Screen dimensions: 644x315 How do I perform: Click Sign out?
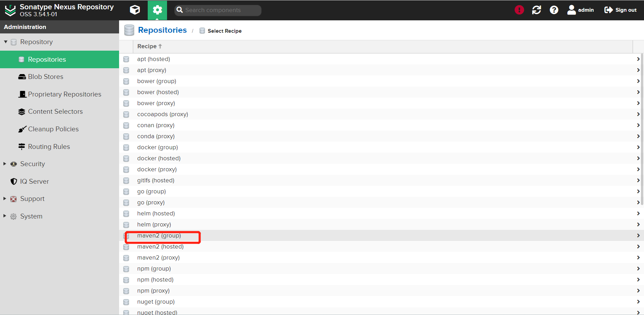coord(621,10)
